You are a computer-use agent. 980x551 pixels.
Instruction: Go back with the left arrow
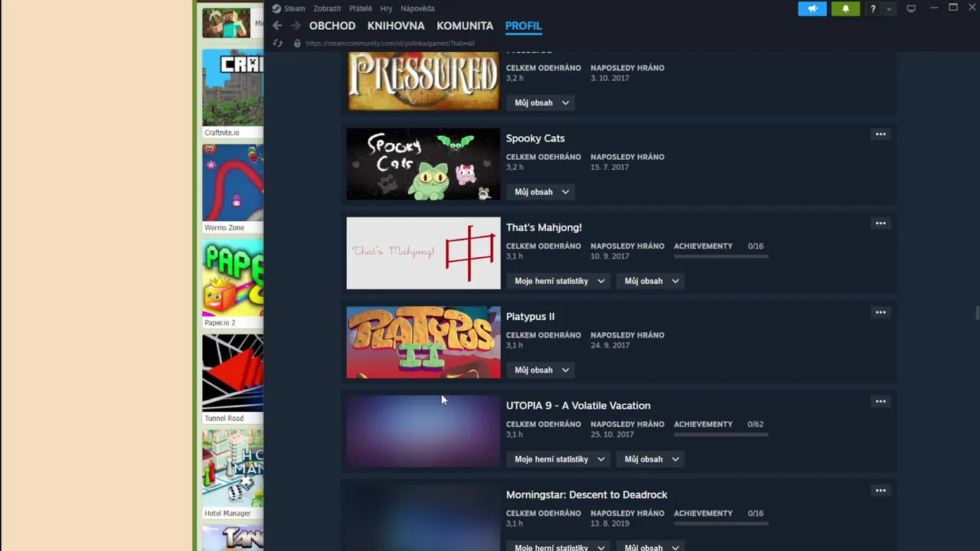pos(277,26)
